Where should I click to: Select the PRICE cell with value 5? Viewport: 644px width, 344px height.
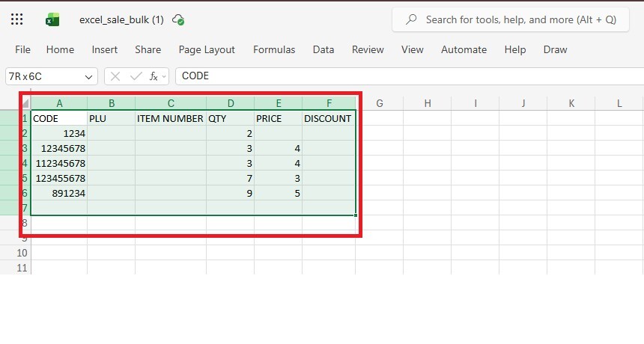click(x=279, y=193)
